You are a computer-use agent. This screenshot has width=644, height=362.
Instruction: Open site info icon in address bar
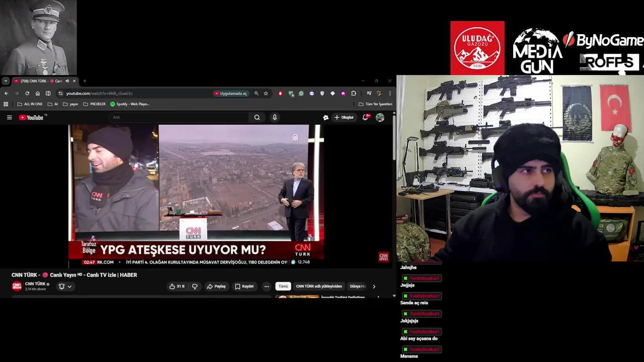click(60, 93)
